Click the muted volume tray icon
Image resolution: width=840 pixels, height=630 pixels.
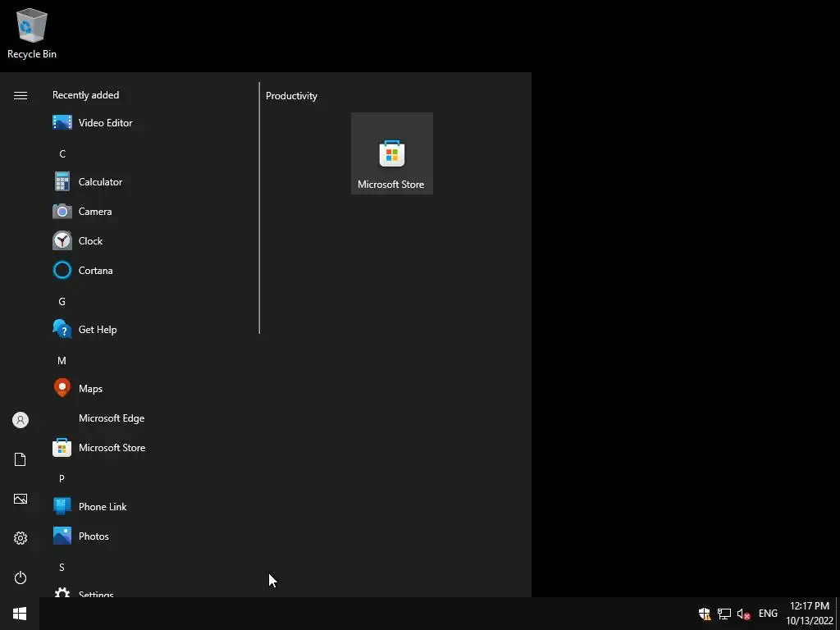[743, 614]
